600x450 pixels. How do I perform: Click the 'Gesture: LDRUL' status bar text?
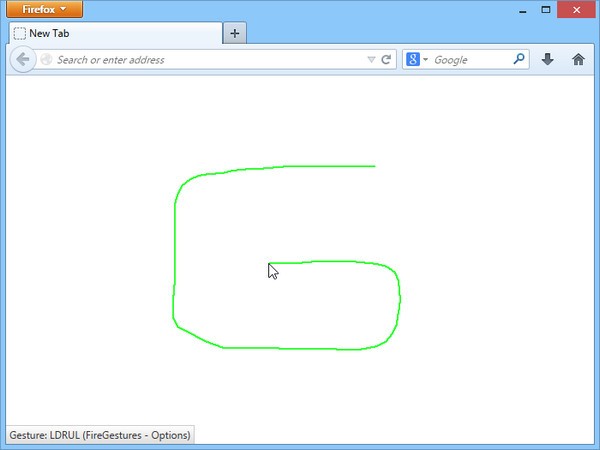click(x=100, y=435)
